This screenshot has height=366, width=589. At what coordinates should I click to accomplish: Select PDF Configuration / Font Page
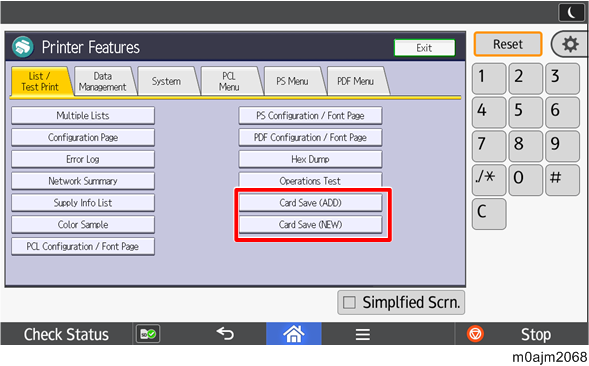tap(310, 138)
